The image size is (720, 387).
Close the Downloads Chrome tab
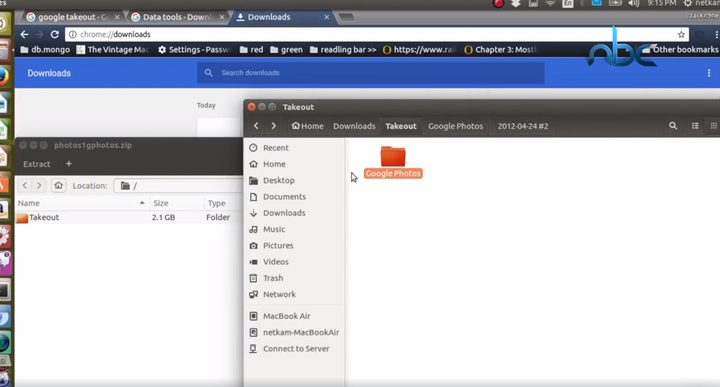(326, 17)
